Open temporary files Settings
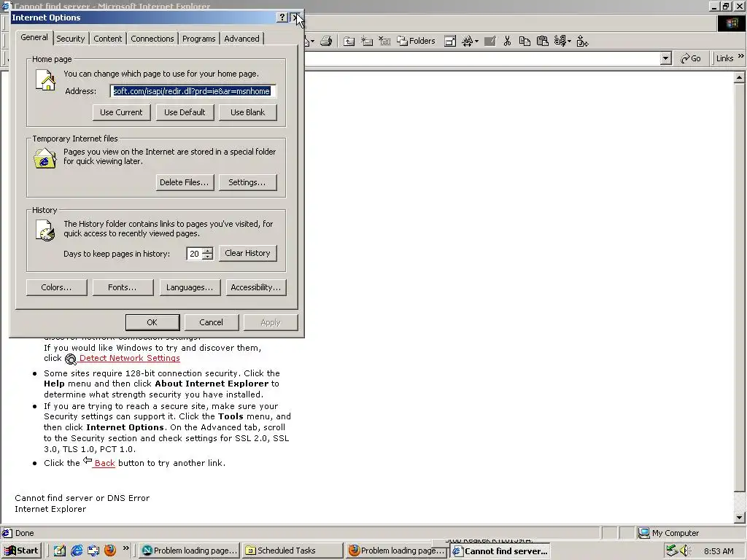Screen dimensions: 747x560 click(x=248, y=182)
